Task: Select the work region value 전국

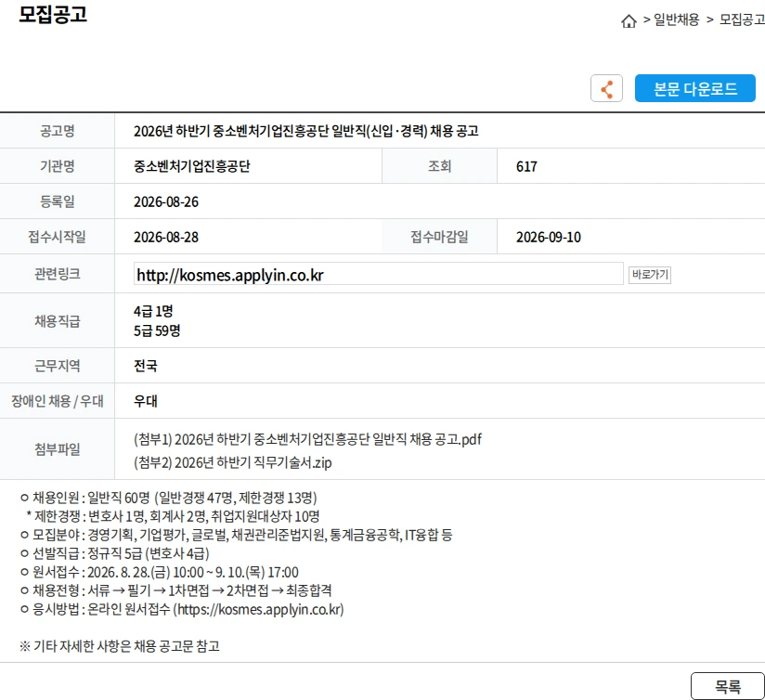Action: (146, 366)
